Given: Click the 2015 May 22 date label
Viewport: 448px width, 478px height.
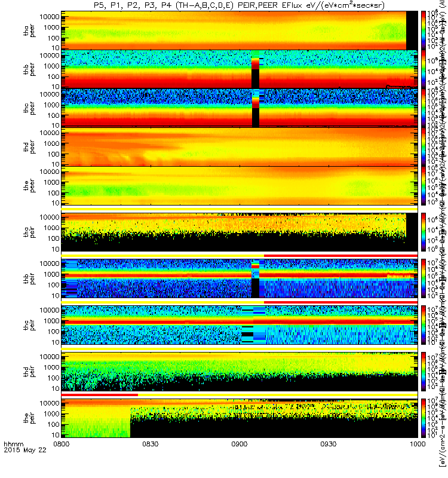Looking at the screenshot, I should click(x=25, y=451).
